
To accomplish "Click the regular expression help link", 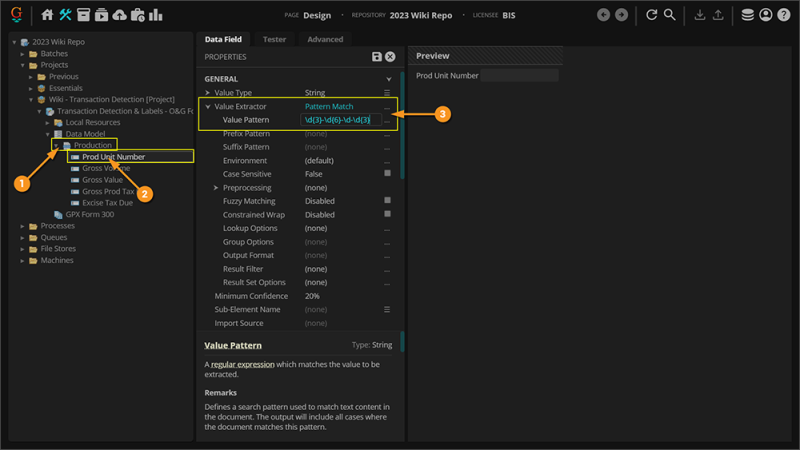I will point(242,365).
